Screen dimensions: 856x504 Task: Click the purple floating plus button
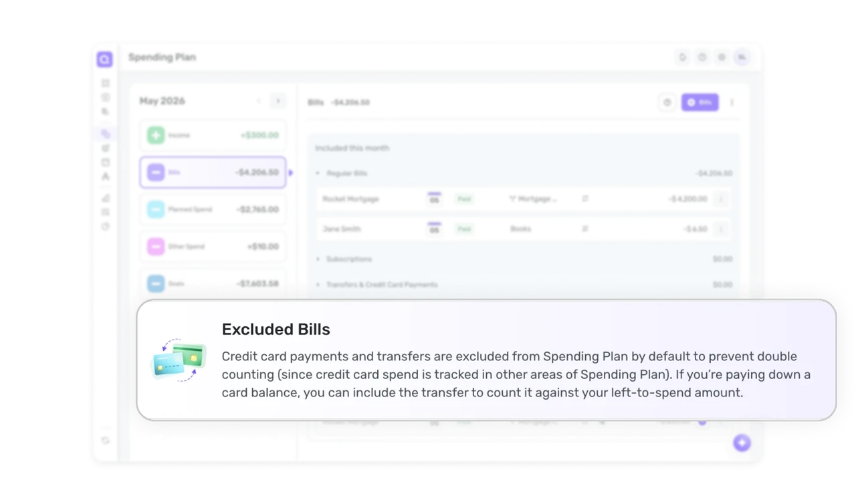point(742,443)
